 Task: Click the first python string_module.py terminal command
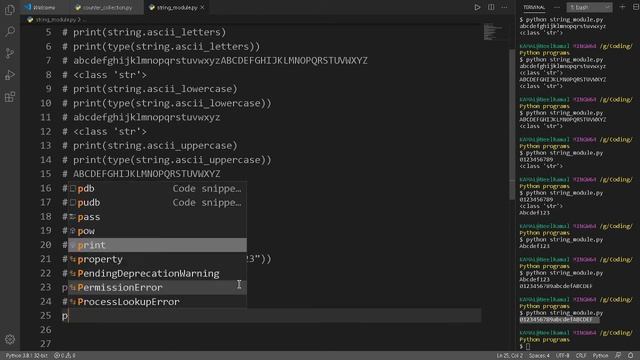pyautogui.click(x=561, y=20)
